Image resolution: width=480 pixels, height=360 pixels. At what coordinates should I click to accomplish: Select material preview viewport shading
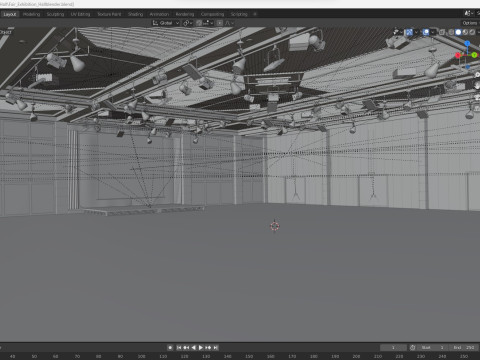[465, 32]
